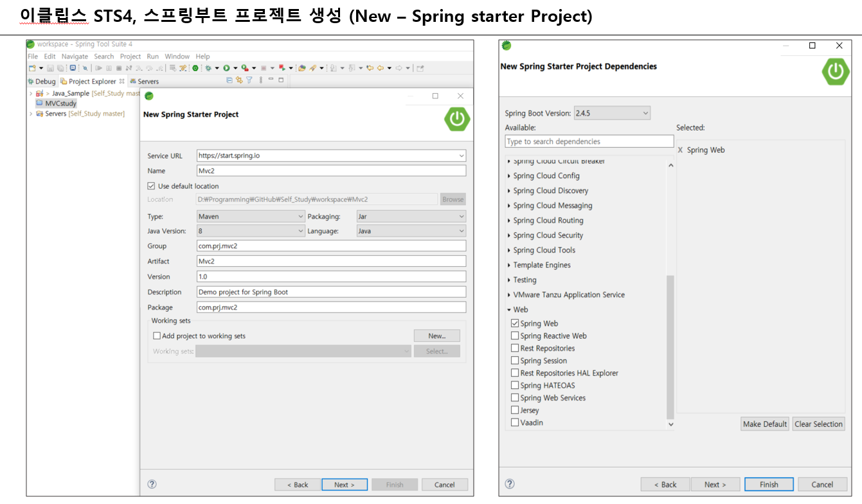Click the Open Type toolbar icon

pyautogui.click(x=302, y=68)
